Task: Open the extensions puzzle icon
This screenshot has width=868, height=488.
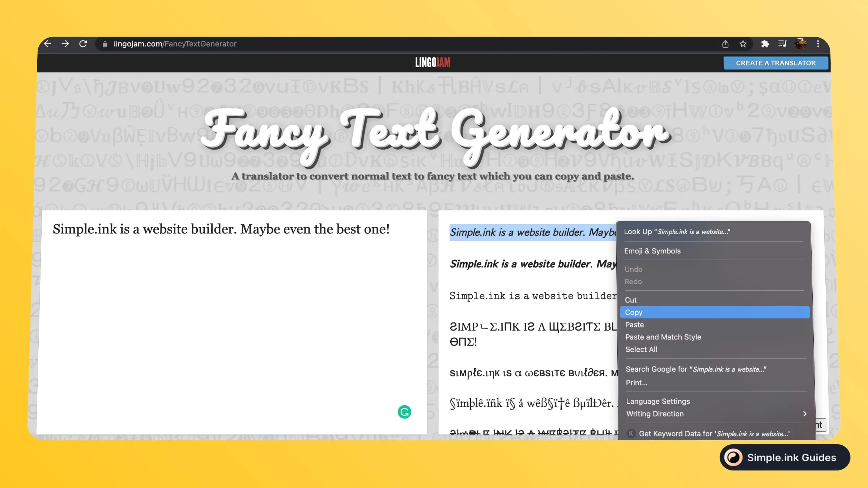Action: (765, 44)
